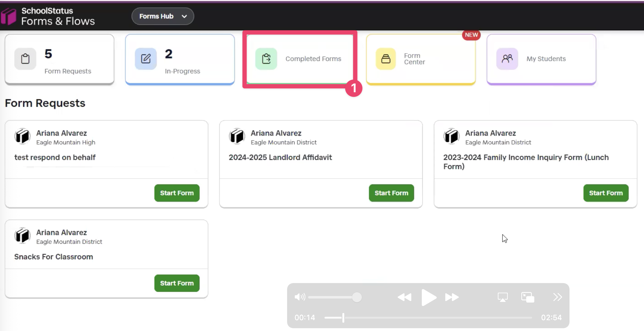Screen dimensions: 644x331
Task: Click the 02:54 remaining time label
Action: click(x=551, y=318)
